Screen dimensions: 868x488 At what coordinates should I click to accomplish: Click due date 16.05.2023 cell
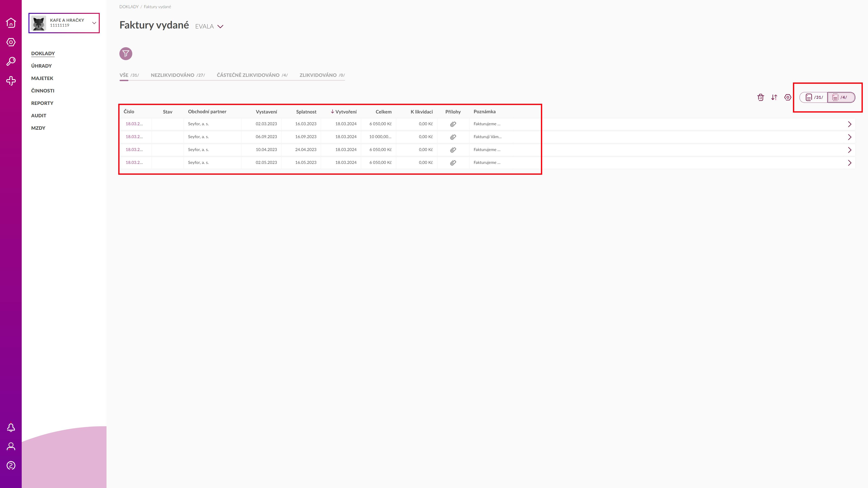pyautogui.click(x=306, y=162)
